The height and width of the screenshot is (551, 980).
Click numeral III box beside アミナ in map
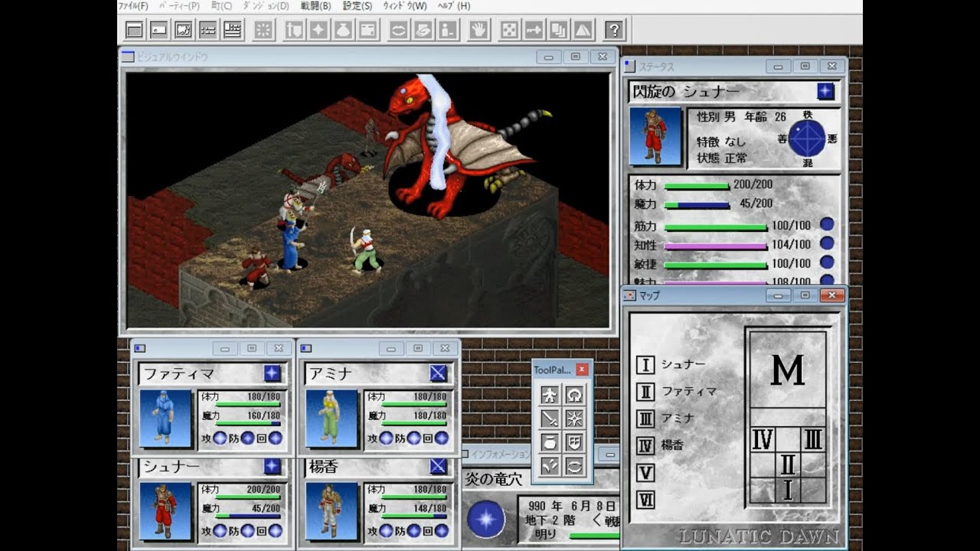pos(645,419)
